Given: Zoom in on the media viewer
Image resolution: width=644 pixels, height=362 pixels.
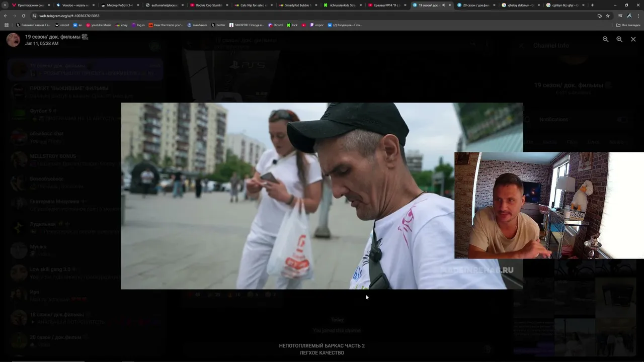Looking at the screenshot, I should pos(619,39).
